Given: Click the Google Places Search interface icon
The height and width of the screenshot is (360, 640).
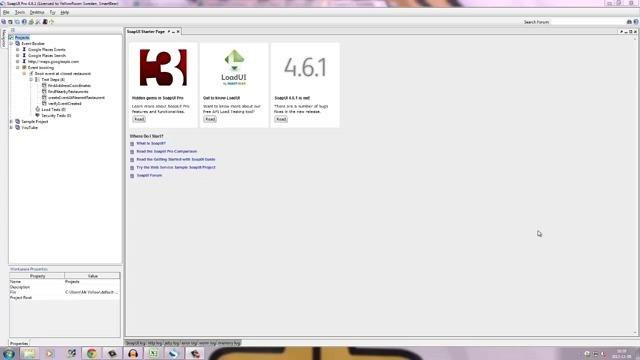Looking at the screenshot, I should click(24, 56).
